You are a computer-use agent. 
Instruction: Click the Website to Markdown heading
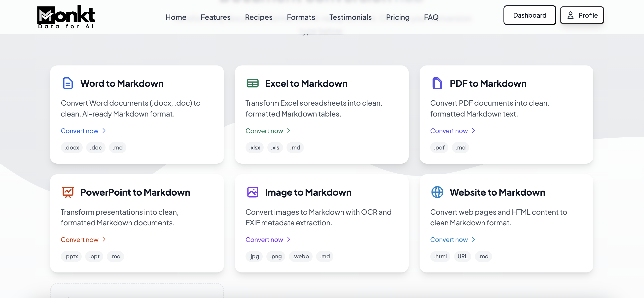pos(497,192)
